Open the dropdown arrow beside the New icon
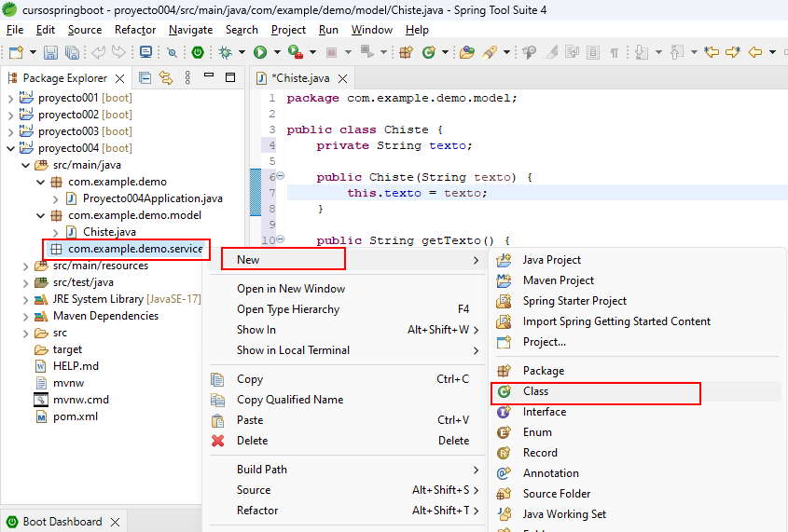788x532 pixels. [34, 52]
